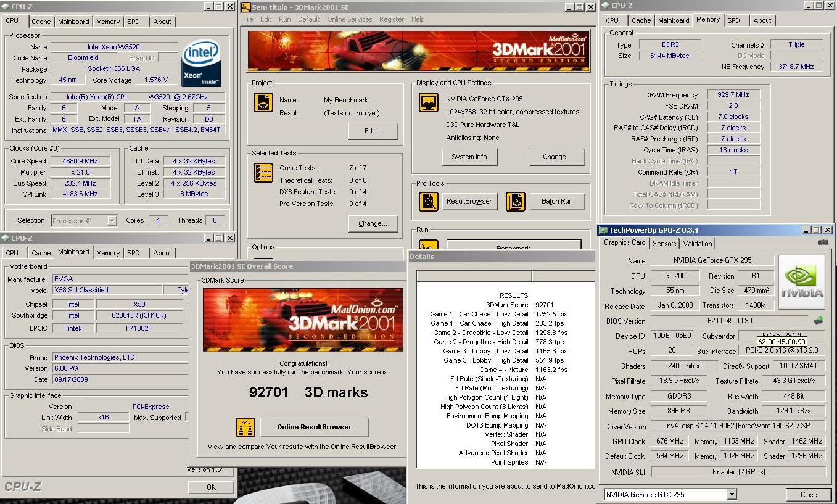837x504 pixels.
Task: Click the 3DMark2001 Second Edition banner
Action: (x=418, y=51)
